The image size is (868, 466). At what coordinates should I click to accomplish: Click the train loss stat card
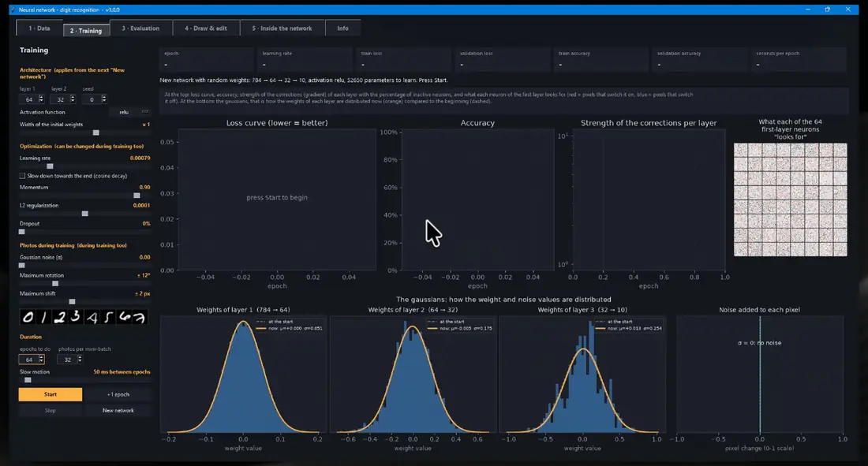tap(403, 59)
